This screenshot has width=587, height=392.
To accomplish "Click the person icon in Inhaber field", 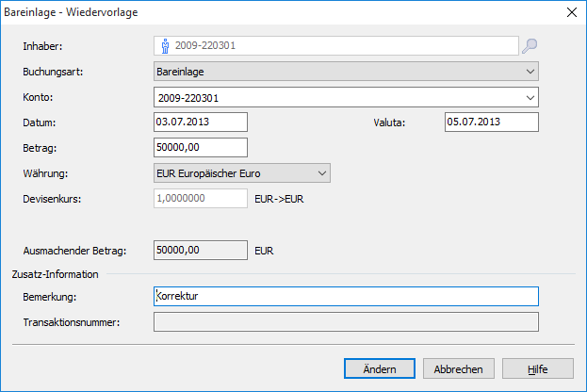I will (x=164, y=45).
